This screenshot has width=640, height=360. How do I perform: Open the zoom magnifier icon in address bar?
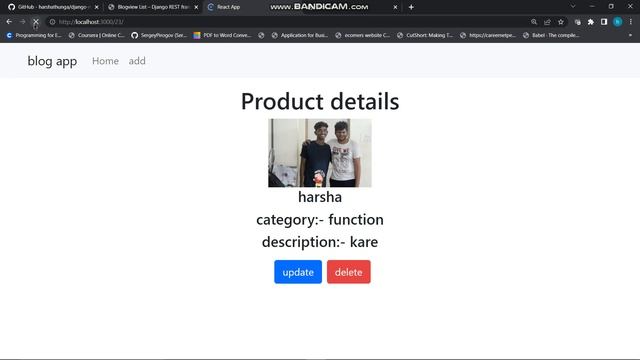click(534, 22)
